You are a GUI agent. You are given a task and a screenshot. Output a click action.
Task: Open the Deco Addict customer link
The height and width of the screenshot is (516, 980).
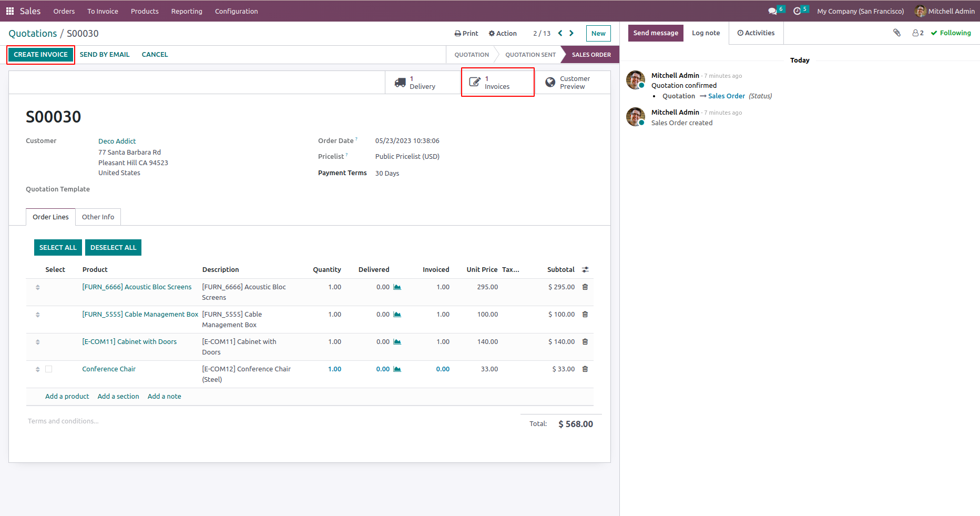117,141
